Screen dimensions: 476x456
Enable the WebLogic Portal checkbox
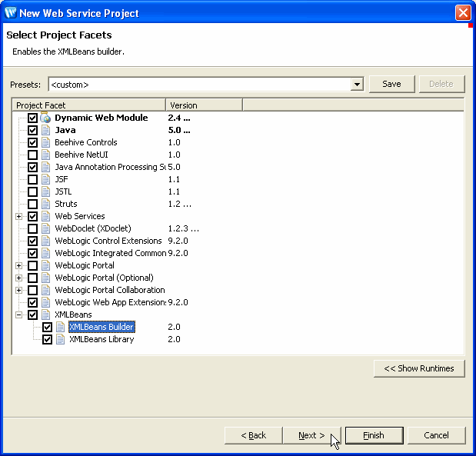tap(33, 265)
